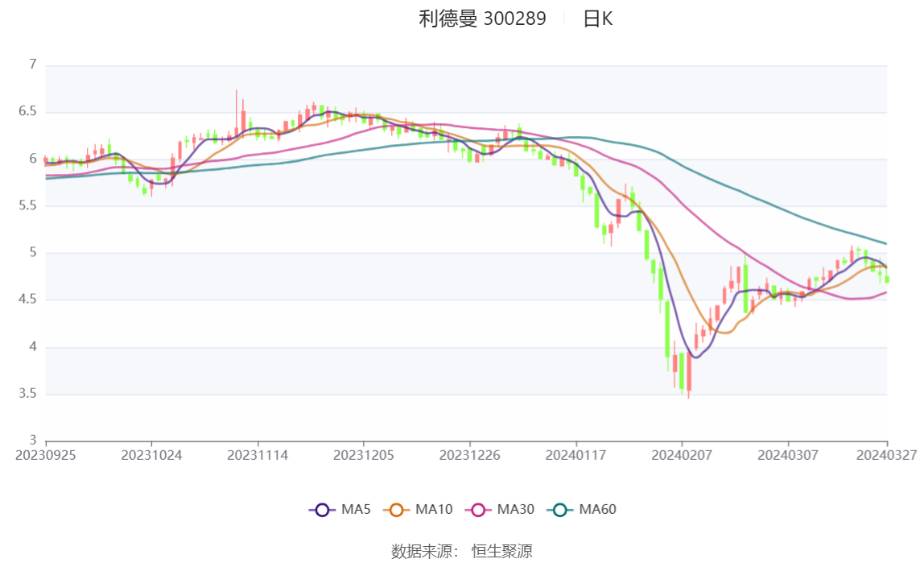Click the 20231114 date axis label
The height and width of the screenshot is (563, 924).
pyautogui.click(x=258, y=456)
